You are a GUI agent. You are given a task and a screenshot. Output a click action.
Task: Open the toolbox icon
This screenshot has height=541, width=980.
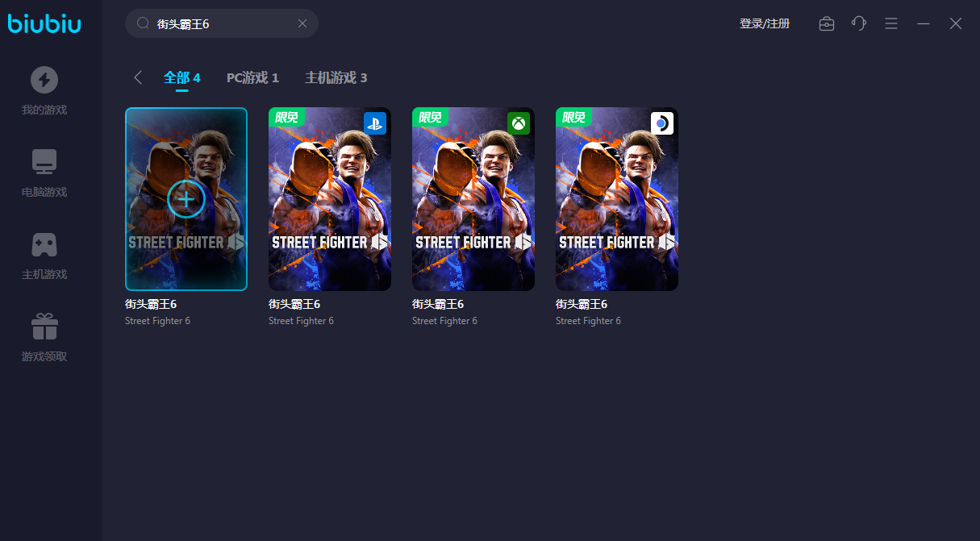[x=827, y=23]
